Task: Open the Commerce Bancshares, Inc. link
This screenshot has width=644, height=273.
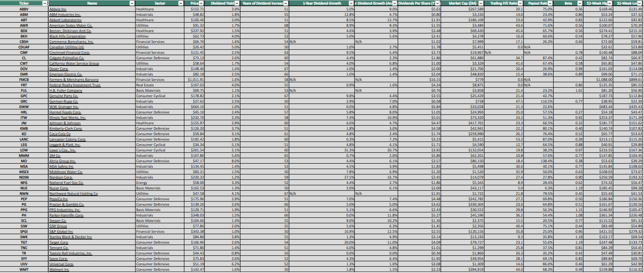Action: click(x=71, y=42)
